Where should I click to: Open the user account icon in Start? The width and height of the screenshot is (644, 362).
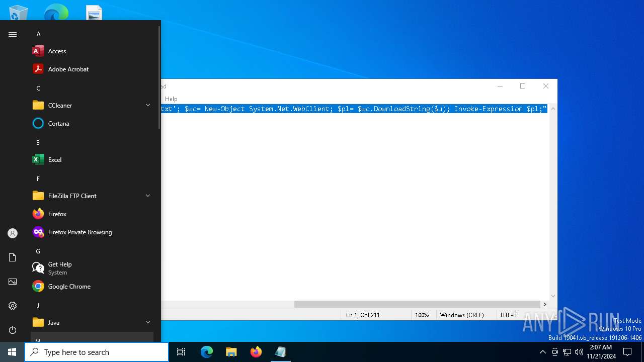click(x=13, y=233)
